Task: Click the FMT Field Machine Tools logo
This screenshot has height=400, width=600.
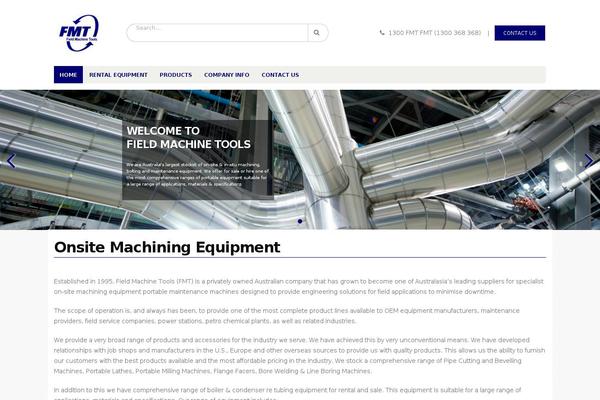Action: [79, 33]
